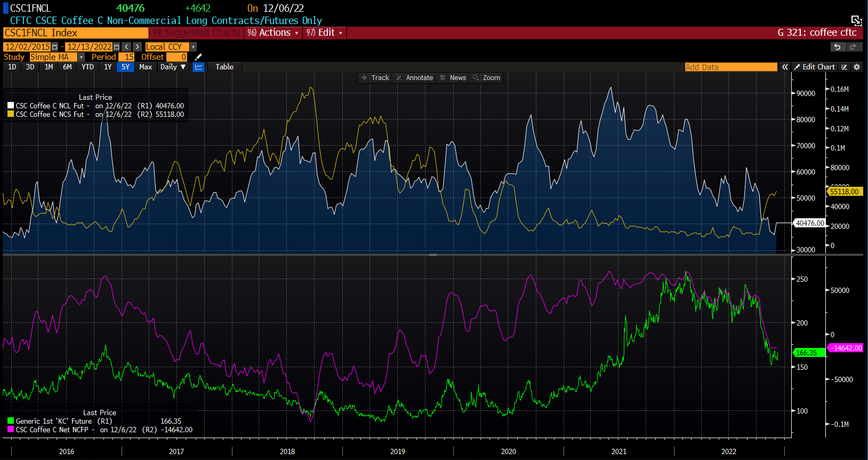Open the Daily periodicity dropdown

pyautogui.click(x=173, y=67)
